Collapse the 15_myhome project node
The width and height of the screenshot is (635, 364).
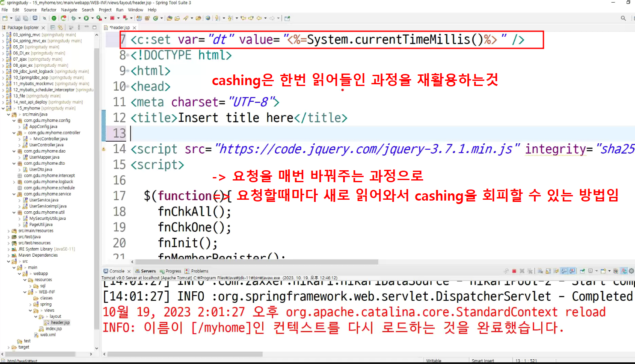pos(3,108)
